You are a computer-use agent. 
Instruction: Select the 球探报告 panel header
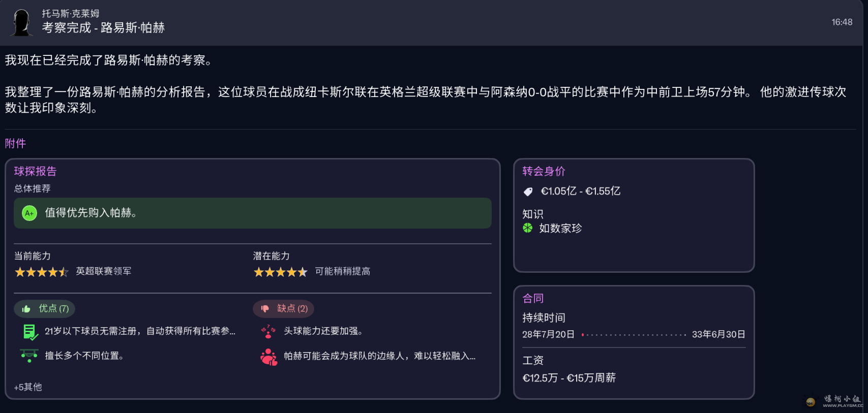(35, 171)
